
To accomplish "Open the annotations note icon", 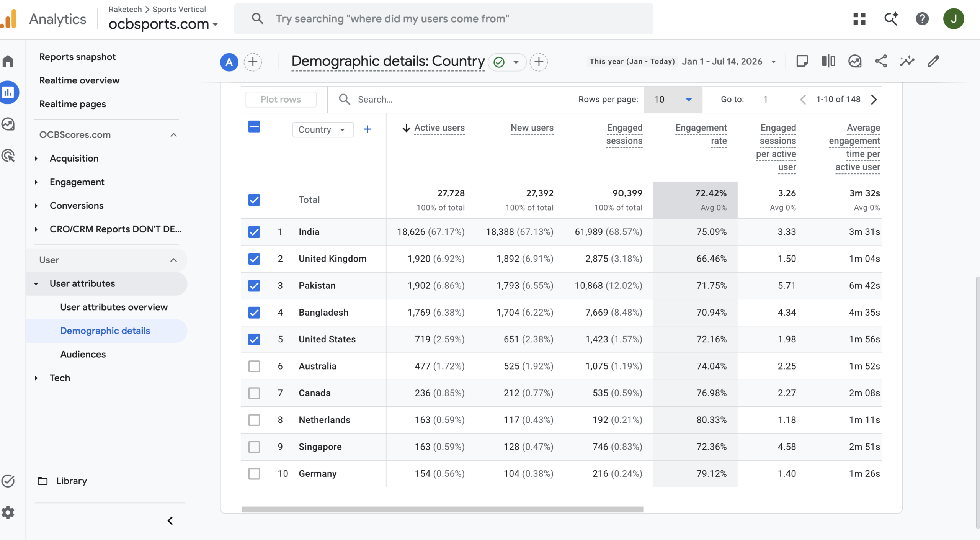I will tap(802, 61).
